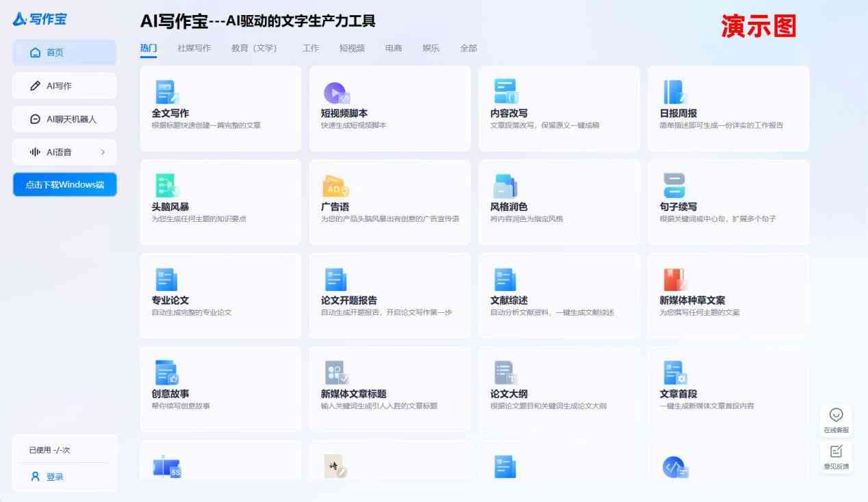Click the 已使用 -/-次 usage text

click(49, 450)
